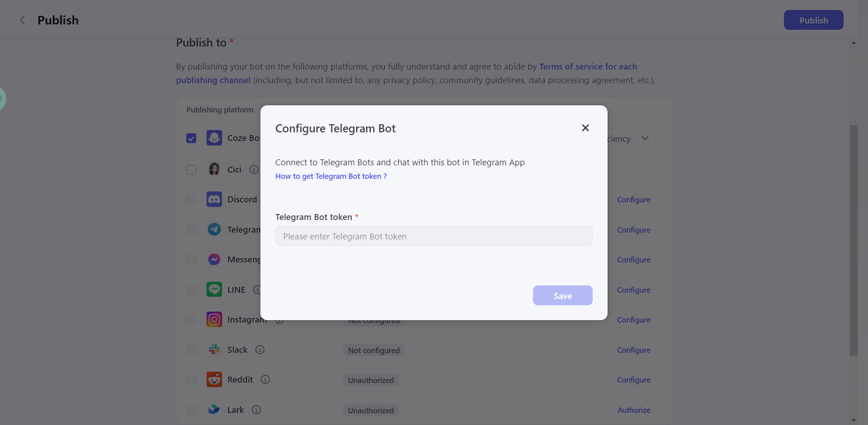This screenshot has height=425, width=868.
Task: Click the Telegram Bot token input field
Action: pyautogui.click(x=434, y=236)
